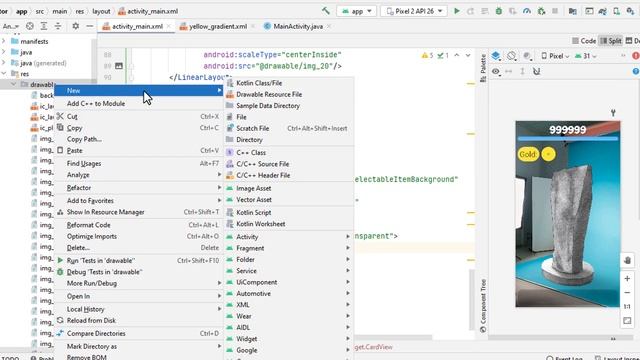Image resolution: width=640 pixels, height=360 pixels.
Task: Choose Directory in the New submenu
Action: pyautogui.click(x=289, y=140)
